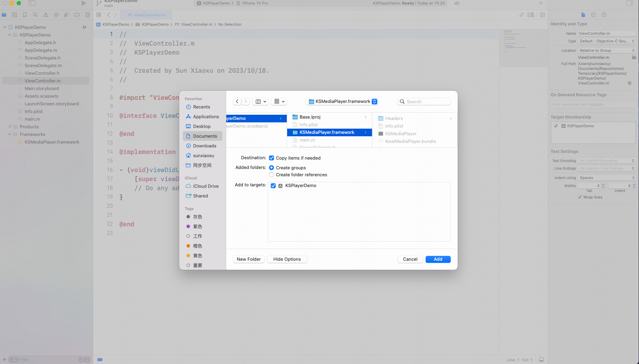Image resolution: width=639 pixels, height=364 pixels.
Task: Show the File inspector icon
Action: (583, 15)
